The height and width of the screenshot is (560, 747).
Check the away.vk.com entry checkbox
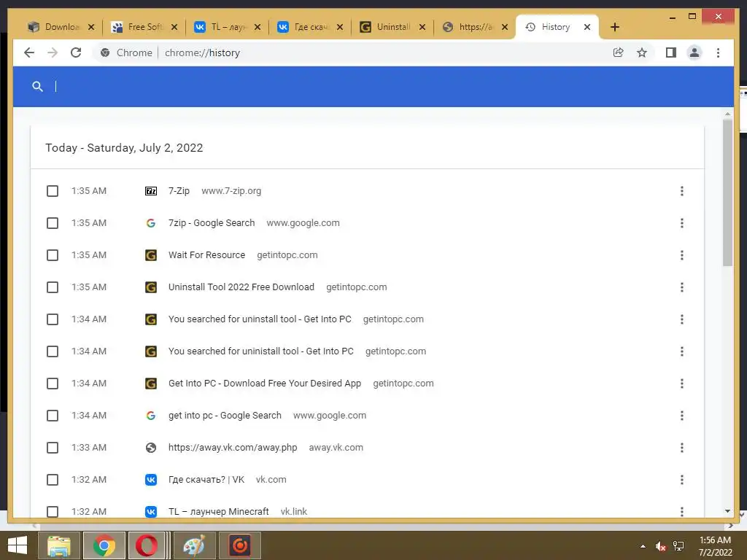click(x=53, y=448)
